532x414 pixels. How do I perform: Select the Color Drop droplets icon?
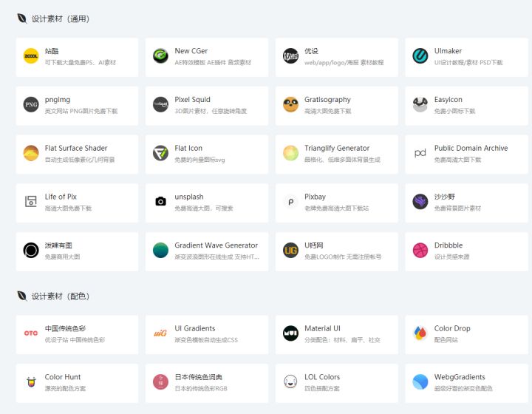420,333
